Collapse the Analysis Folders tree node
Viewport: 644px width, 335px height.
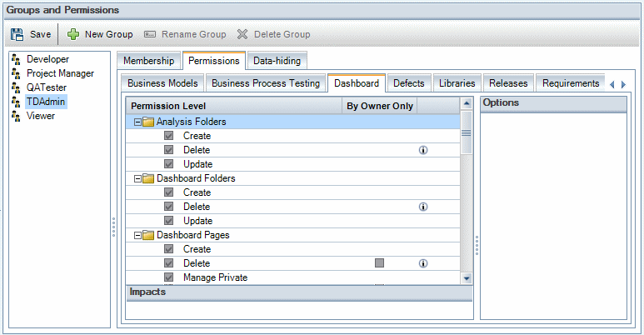[137, 122]
